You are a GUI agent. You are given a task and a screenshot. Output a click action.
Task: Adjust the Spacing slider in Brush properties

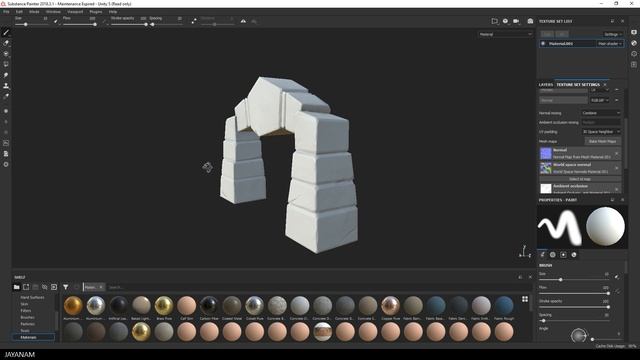574,321
